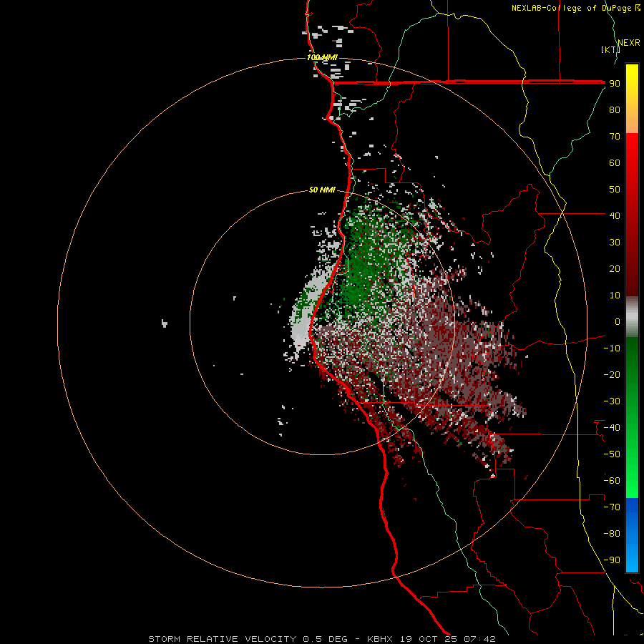The image size is (644, 644).
Task: Click the KT units label above the color scale
Action: click(610, 49)
